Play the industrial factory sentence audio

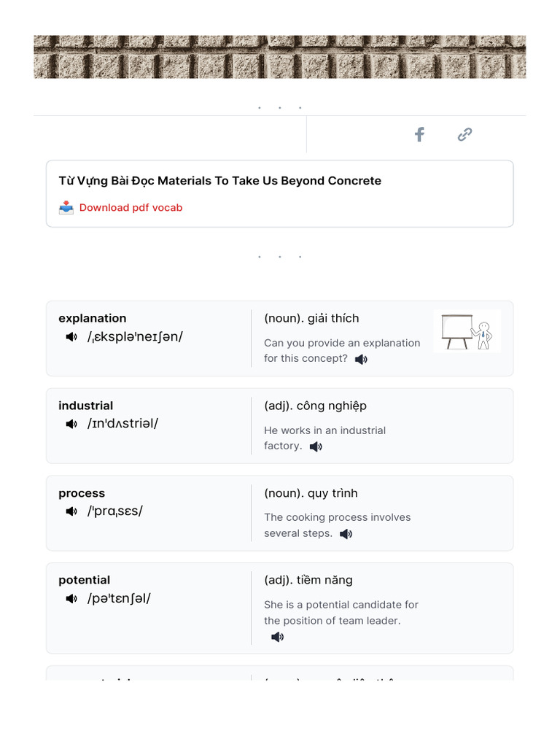pyautogui.click(x=316, y=446)
